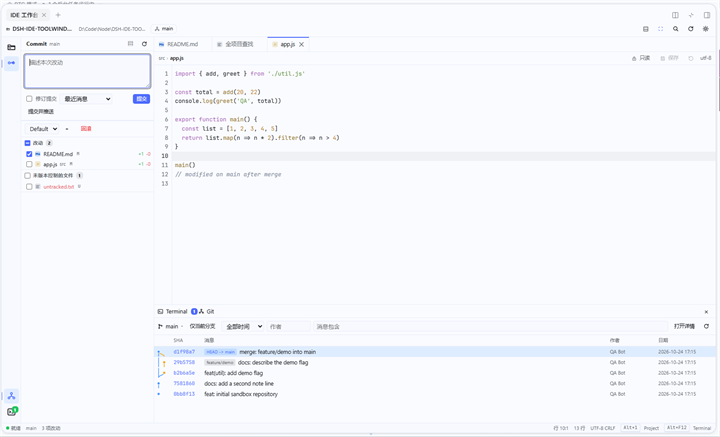Toggle the right side panel icon
Image resolution: width=720 pixels, height=437 pixels.
coord(707,15)
